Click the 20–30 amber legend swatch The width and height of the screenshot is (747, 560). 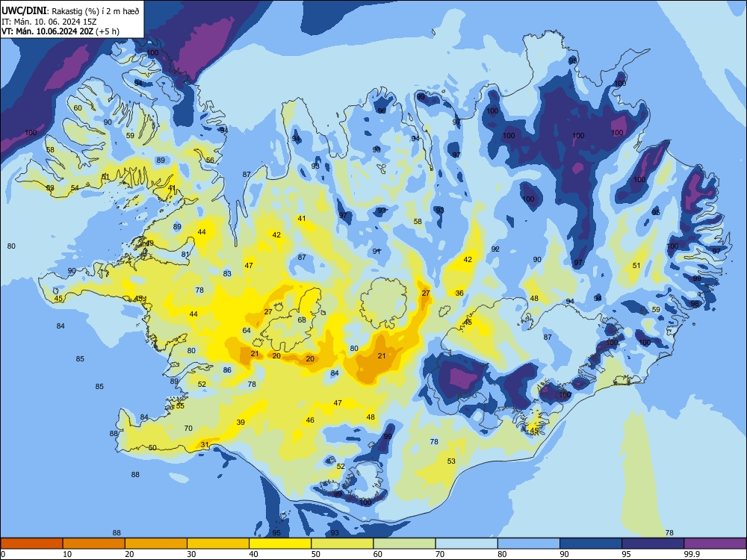pyautogui.click(x=156, y=544)
